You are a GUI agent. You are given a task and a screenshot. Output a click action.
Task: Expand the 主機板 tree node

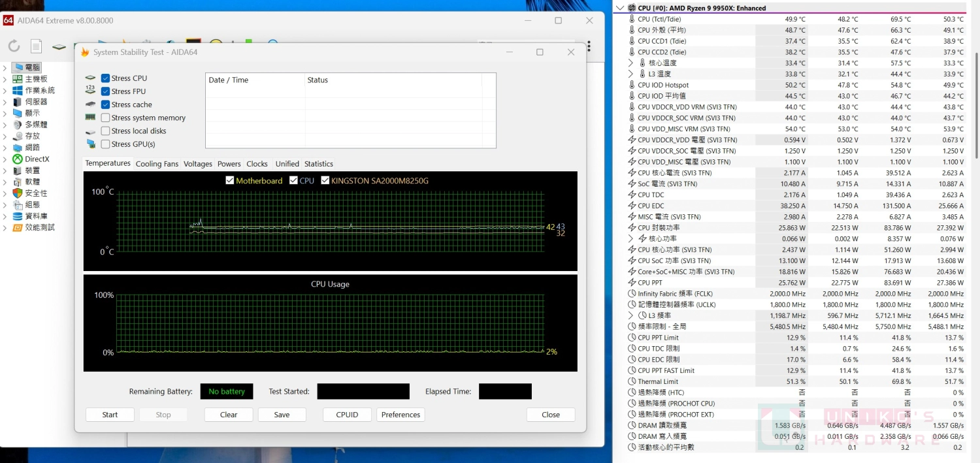tap(5, 79)
